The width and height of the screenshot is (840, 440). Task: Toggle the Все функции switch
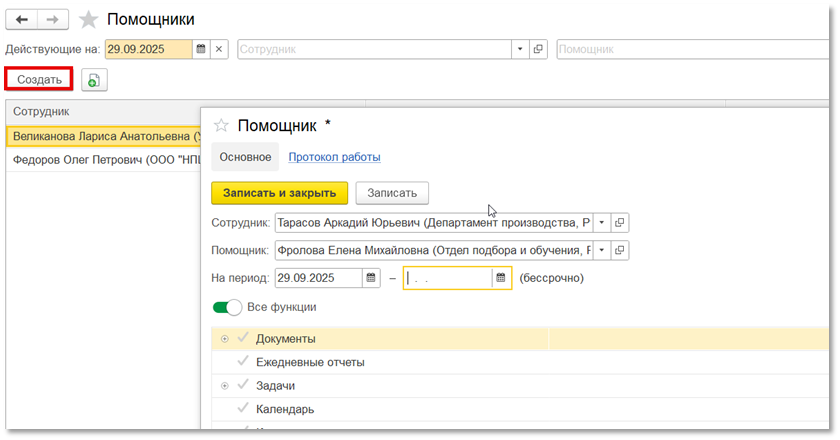tap(226, 307)
